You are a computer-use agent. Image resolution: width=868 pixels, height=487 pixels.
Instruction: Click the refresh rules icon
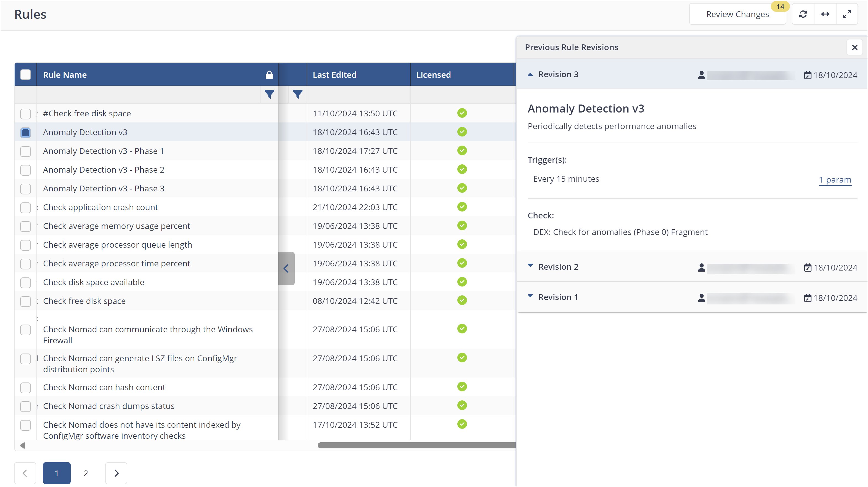pos(803,14)
